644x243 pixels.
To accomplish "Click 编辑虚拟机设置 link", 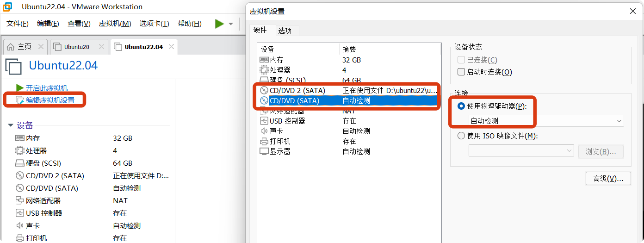I will [50, 100].
